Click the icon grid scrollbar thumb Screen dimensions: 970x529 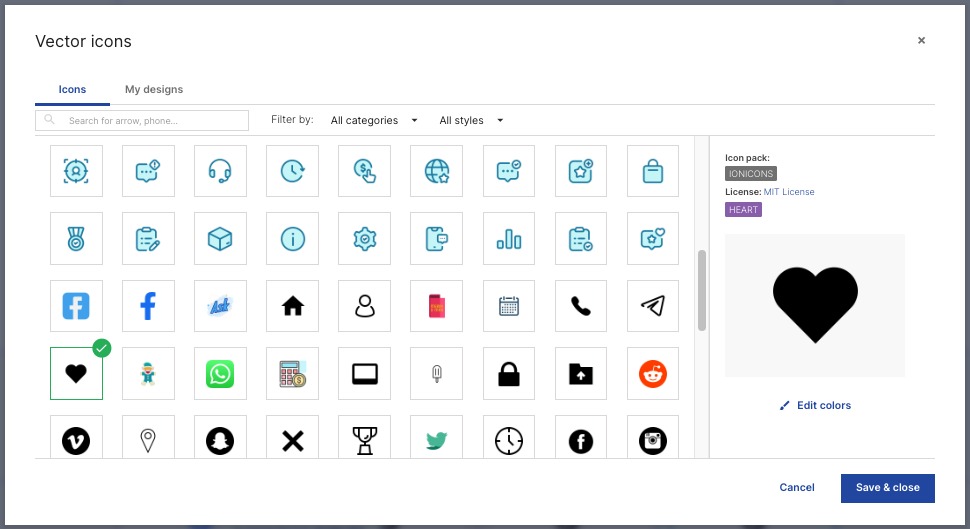(x=702, y=290)
